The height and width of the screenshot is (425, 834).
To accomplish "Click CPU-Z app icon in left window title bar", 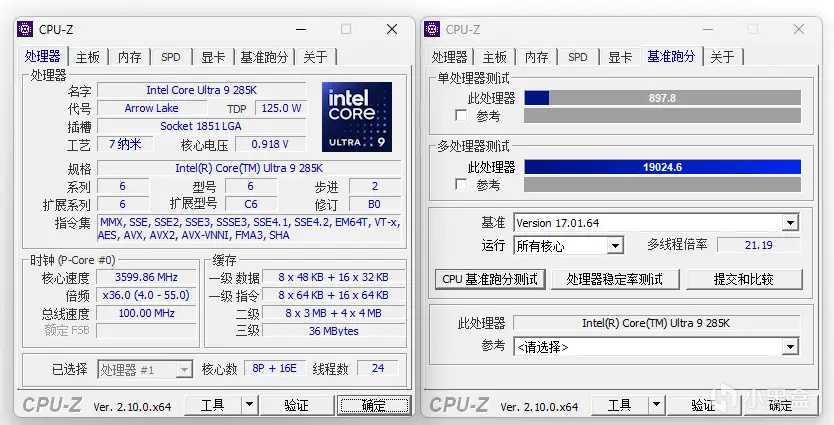I will pos(26,29).
